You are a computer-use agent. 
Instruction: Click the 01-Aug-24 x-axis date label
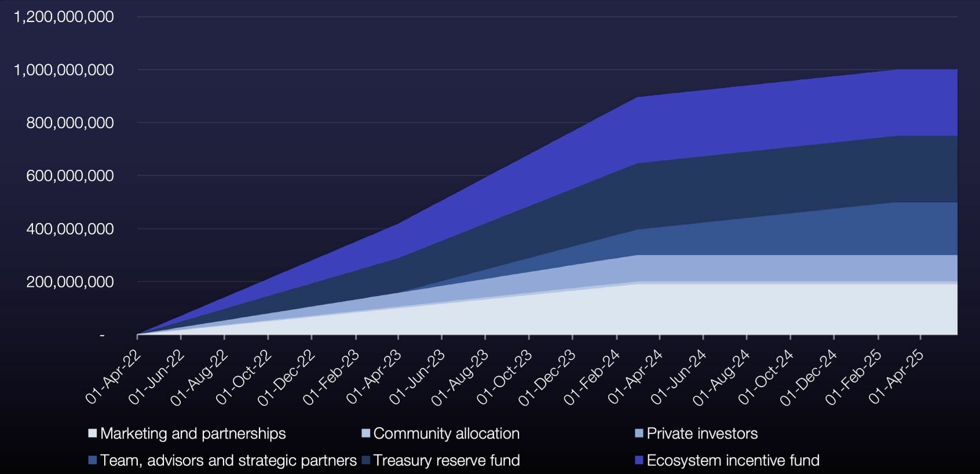(x=722, y=377)
